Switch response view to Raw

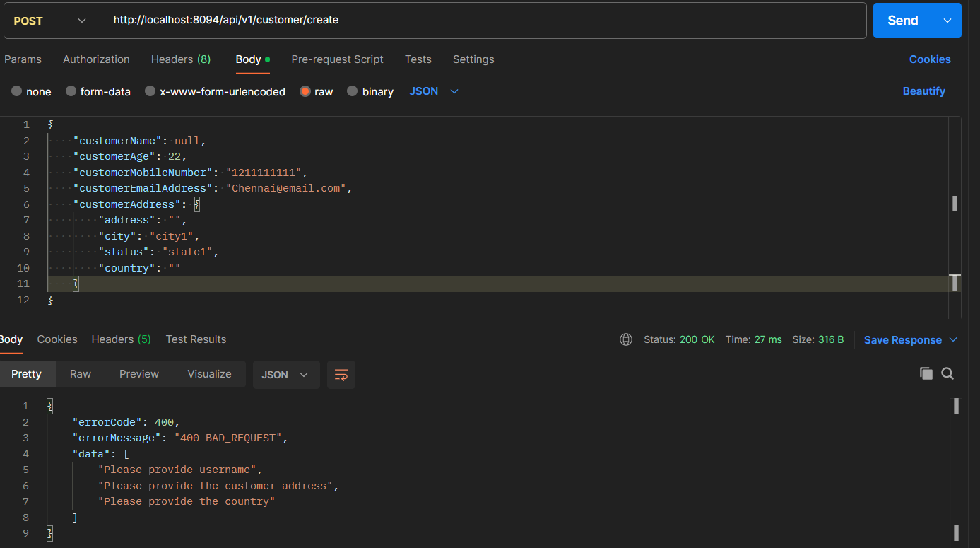coord(81,374)
